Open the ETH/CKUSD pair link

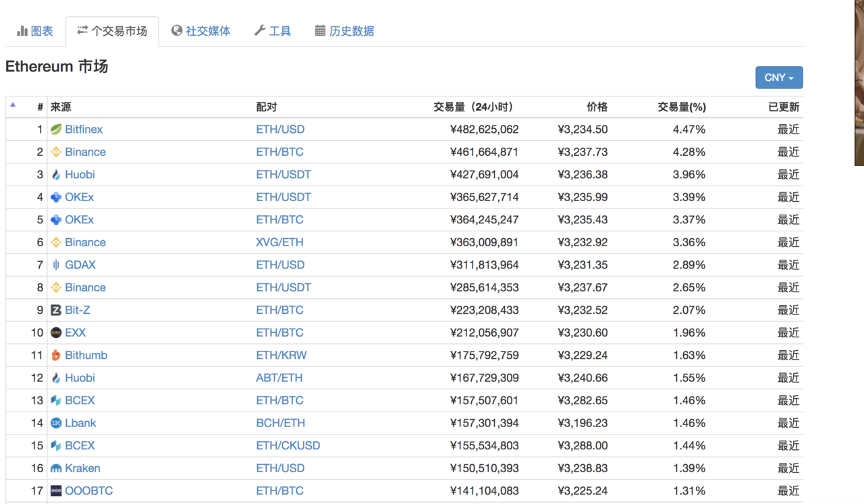[288, 446]
